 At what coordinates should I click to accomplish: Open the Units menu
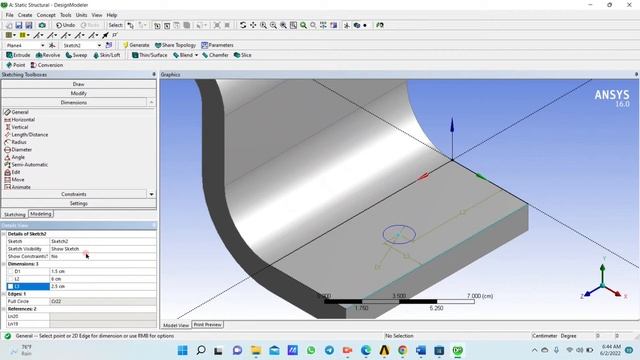click(x=81, y=15)
